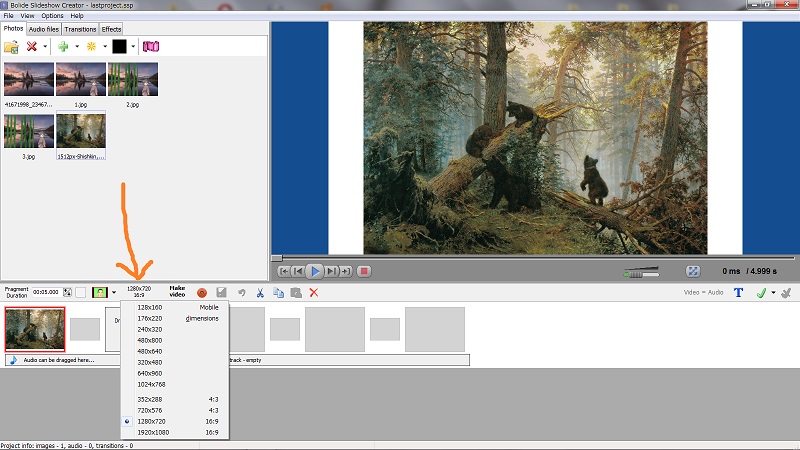
Task: Open the dropdown arrow next to the black color swatch
Action: click(x=133, y=46)
